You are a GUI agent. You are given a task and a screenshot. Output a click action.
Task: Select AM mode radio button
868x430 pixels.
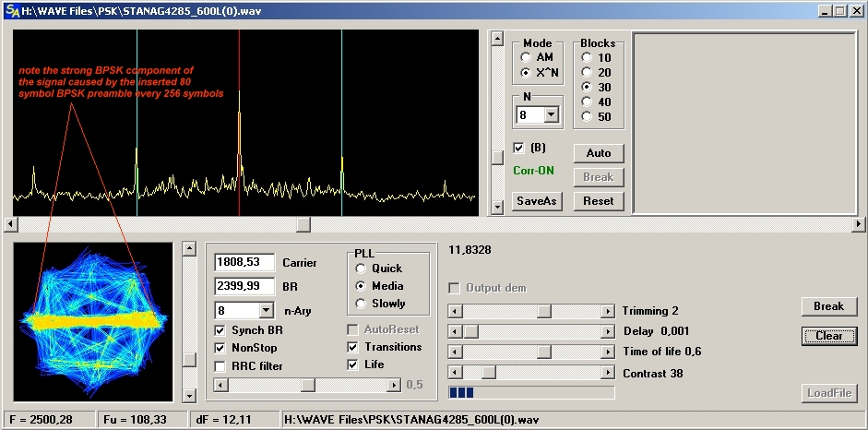[x=526, y=57]
